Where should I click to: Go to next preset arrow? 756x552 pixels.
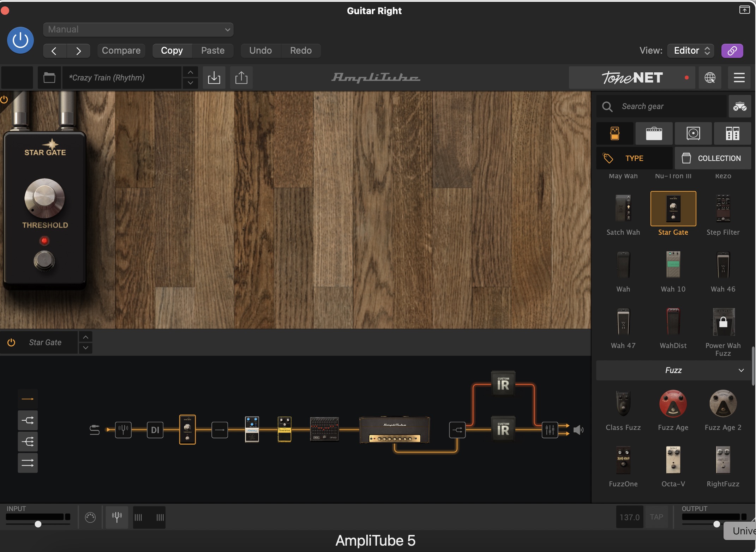(78, 51)
